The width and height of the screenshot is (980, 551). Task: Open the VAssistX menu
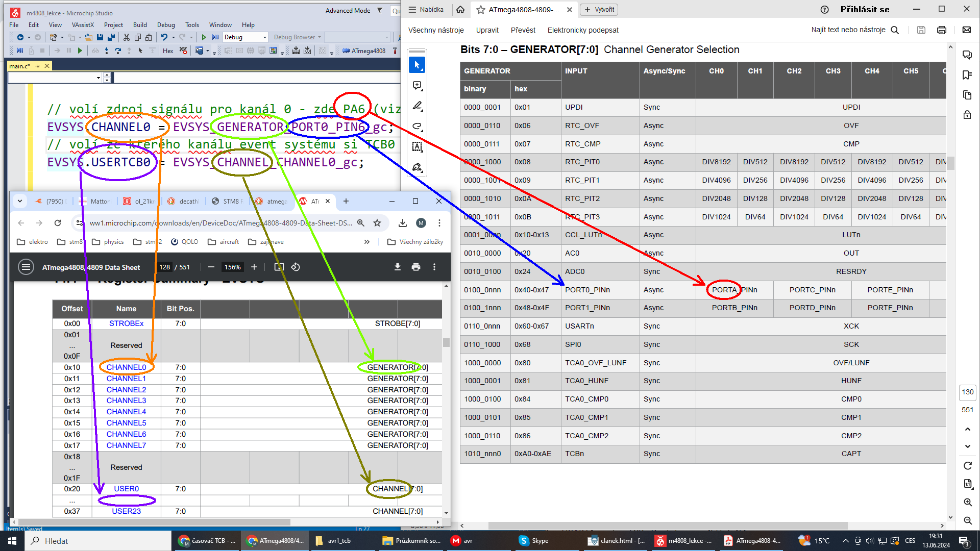click(x=83, y=24)
